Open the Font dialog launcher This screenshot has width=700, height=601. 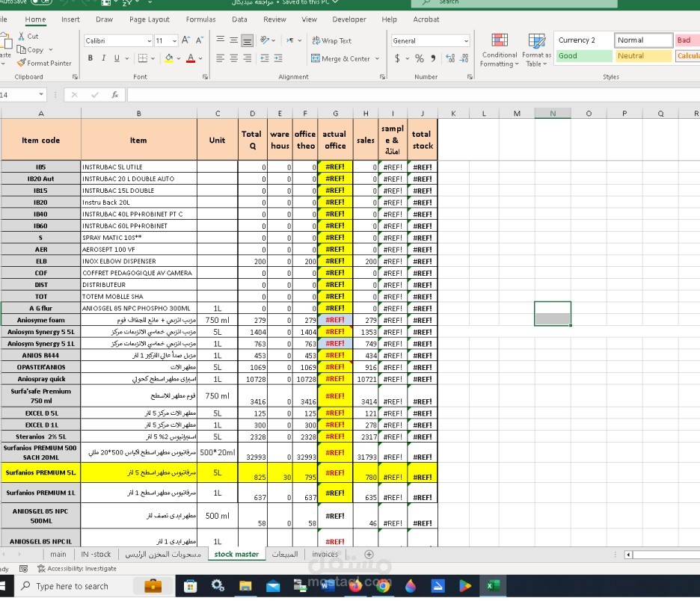coord(205,77)
